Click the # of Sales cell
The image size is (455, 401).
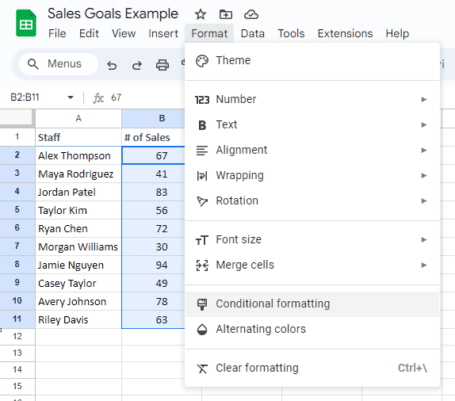153,137
